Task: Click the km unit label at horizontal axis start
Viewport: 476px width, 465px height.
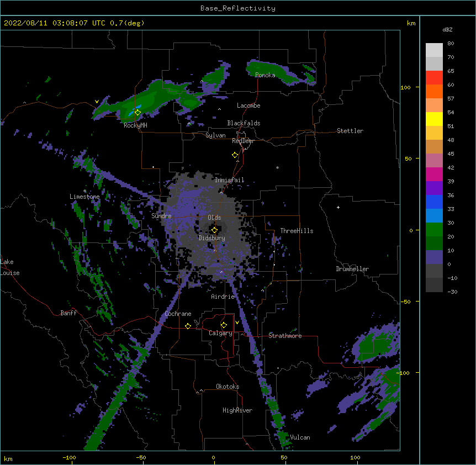Action: point(8,458)
